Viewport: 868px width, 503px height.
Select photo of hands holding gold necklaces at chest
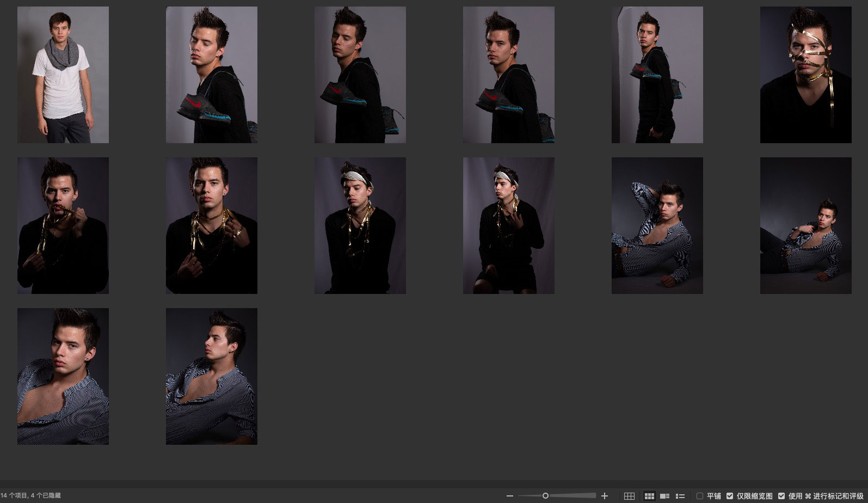(x=211, y=225)
